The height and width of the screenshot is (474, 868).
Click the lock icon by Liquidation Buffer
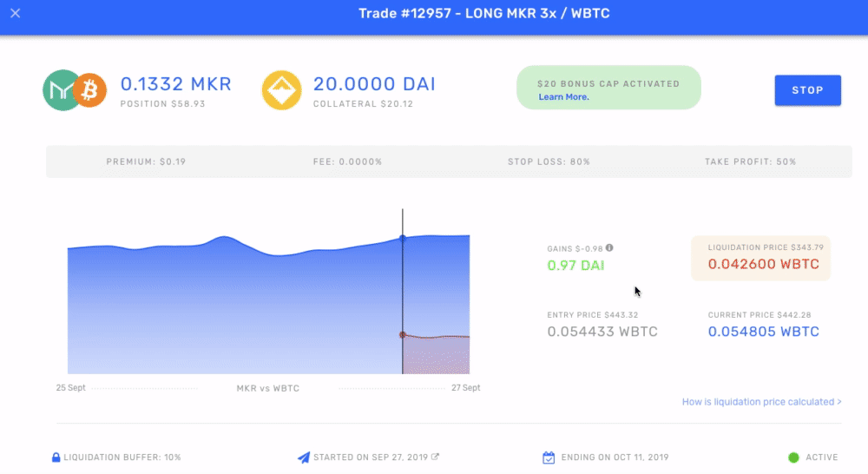click(x=56, y=457)
